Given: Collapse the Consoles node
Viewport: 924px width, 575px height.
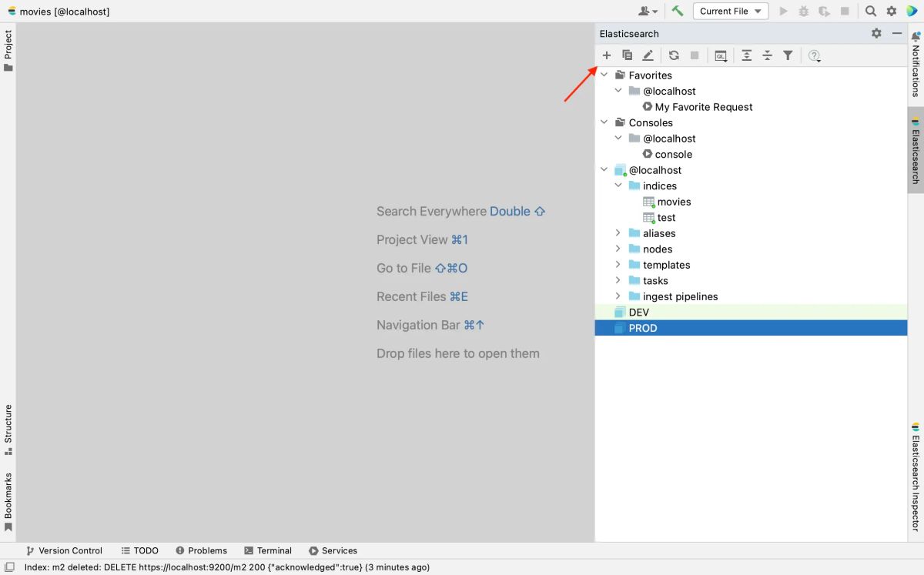Looking at the screenshot, I should (604, 122).
